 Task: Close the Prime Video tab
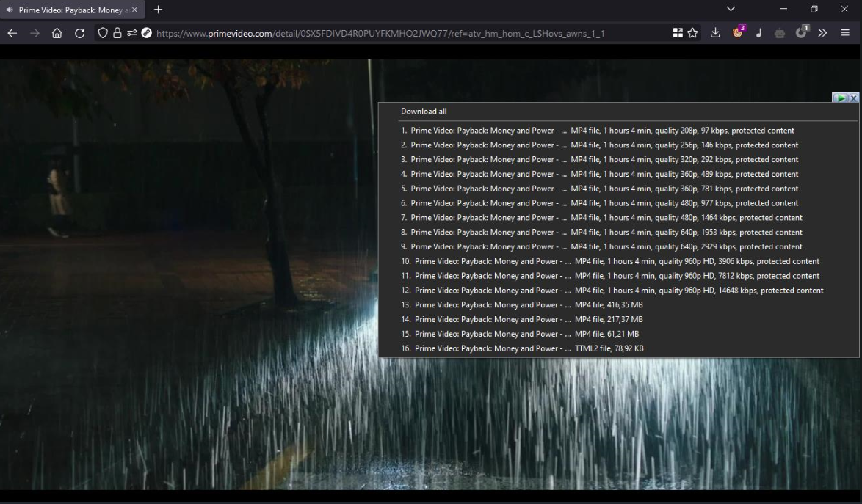[134, 10]
